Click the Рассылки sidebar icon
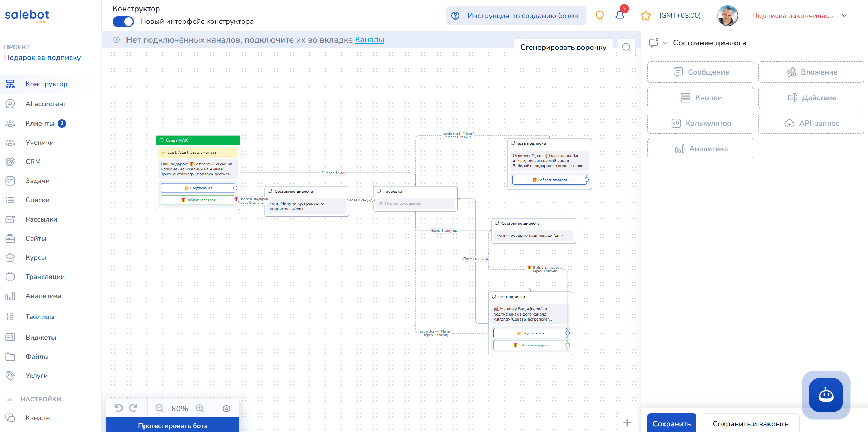 tap(10, 219)
